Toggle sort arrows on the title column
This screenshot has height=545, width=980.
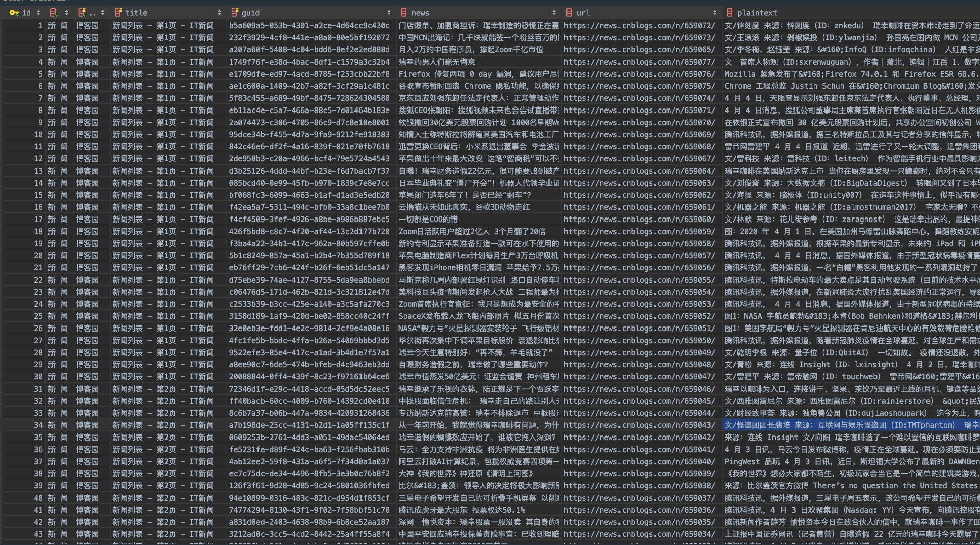click(x=219, y=13)
